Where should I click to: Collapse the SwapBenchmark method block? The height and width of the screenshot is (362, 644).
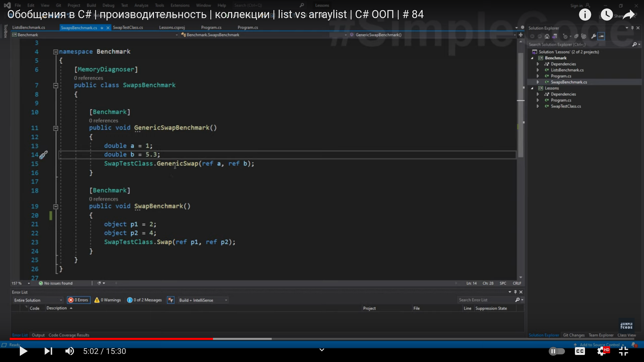(x=56, y=206)
